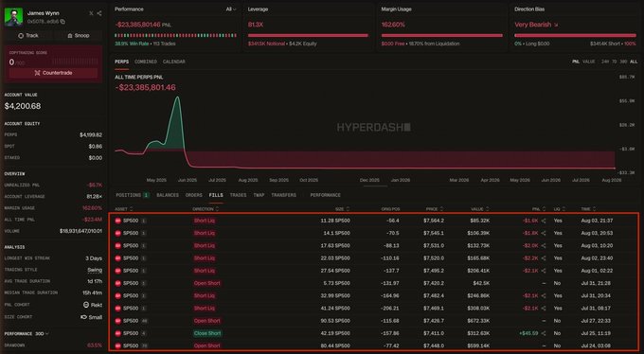
Task: Click the Snoop button
Action: [78, 36]
